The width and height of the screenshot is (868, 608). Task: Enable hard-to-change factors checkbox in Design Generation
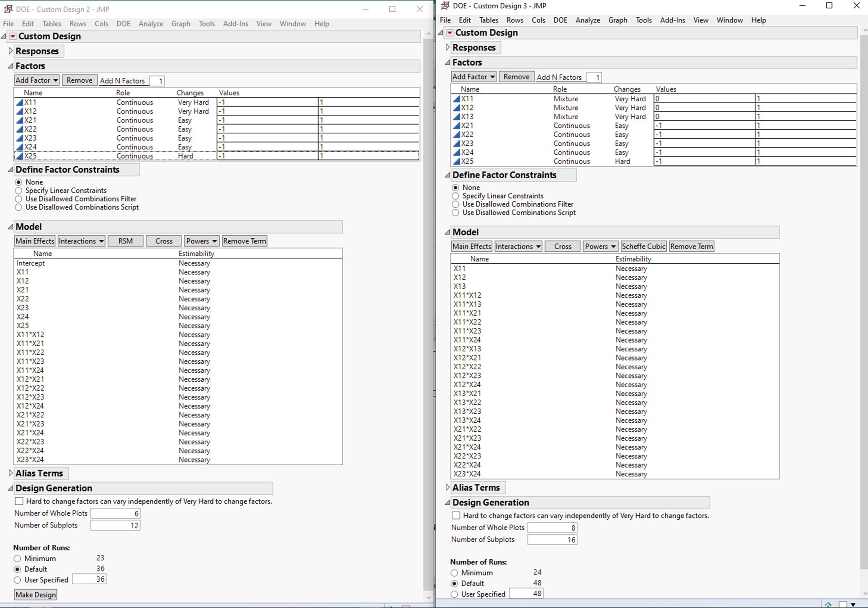click(x=19, y=501)
